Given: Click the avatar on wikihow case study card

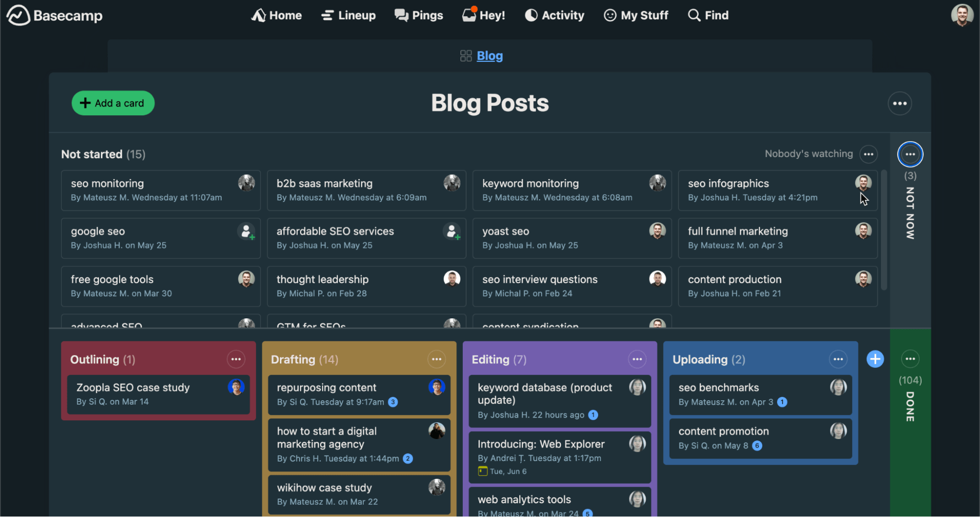Looking at the screenshot, I should (x=437, y=487).
